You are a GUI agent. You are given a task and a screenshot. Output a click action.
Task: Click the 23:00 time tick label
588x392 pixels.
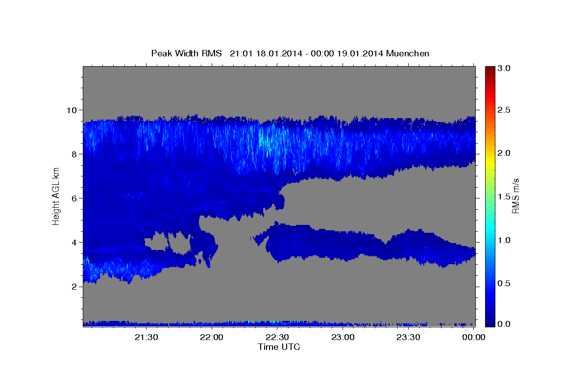[343, 337]
